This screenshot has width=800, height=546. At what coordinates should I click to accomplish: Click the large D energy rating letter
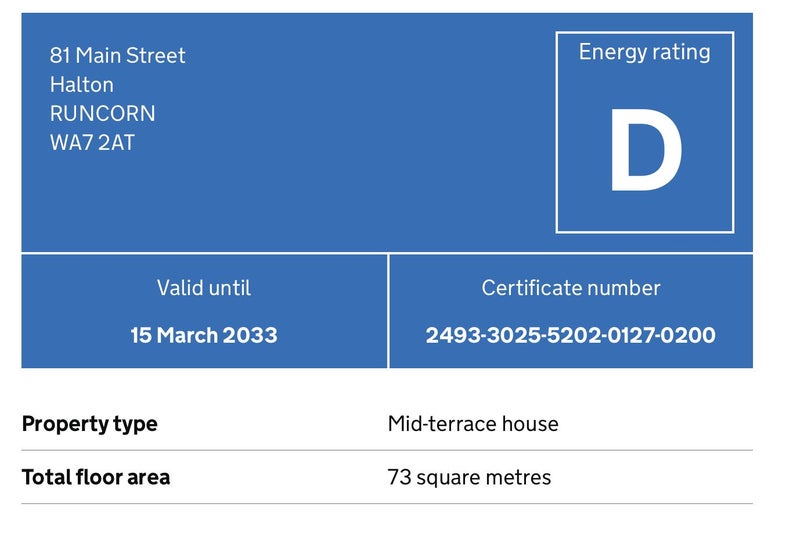[646, 150]
